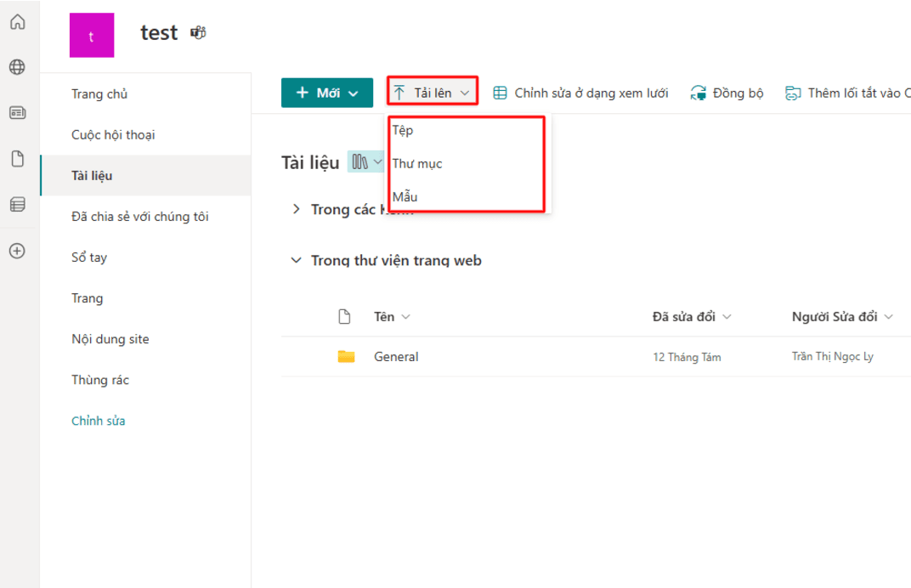Click the 12 Tháng Tám date cell
Viewport: 911px width, 588px height.
click(x=687, y=358)
